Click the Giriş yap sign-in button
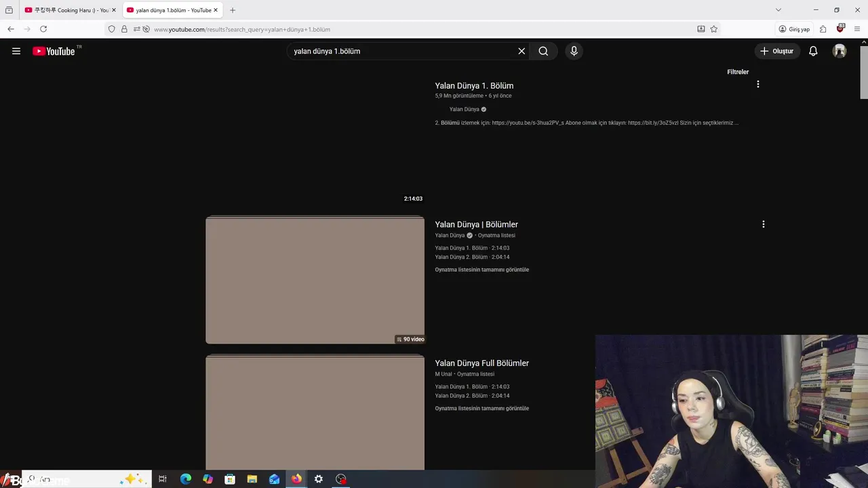This screenshot has width=868, height=488. tap(794, 29)
